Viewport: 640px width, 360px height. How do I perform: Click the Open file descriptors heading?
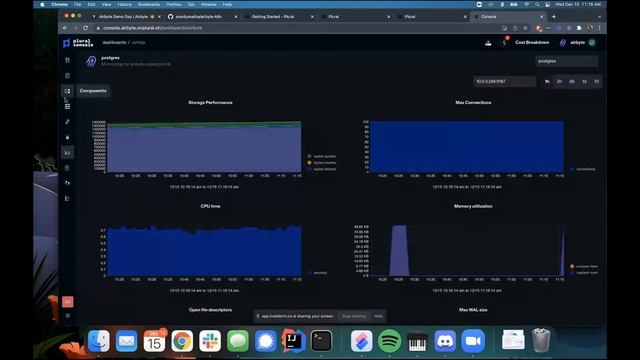[x=210, y=310]
